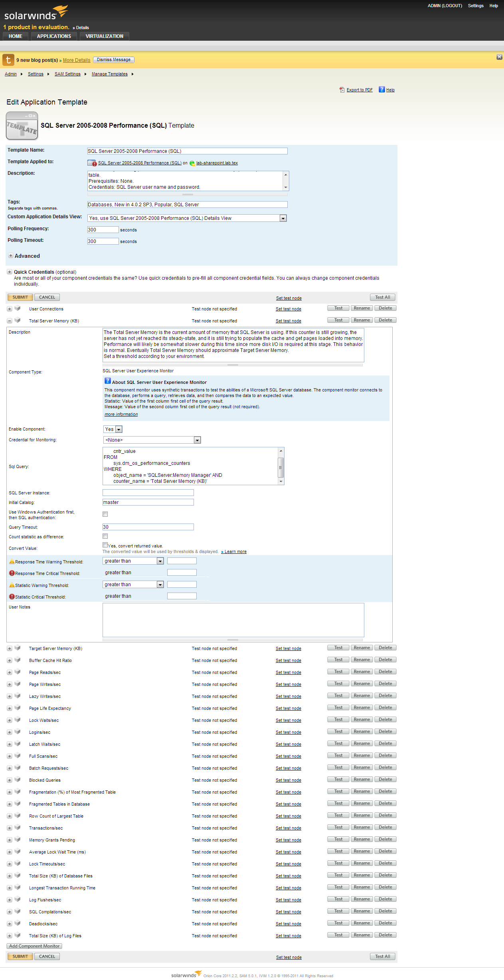Toggle Use Windows Authentication first checkbox
The height and width of the screenshot is (980, 504).
105,514
